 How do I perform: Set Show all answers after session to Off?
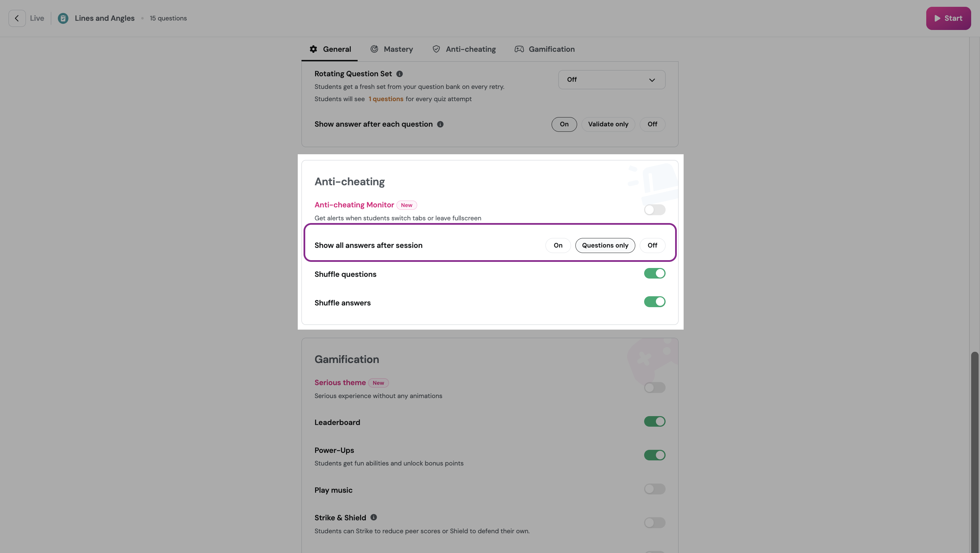click(x=652, y=246)
